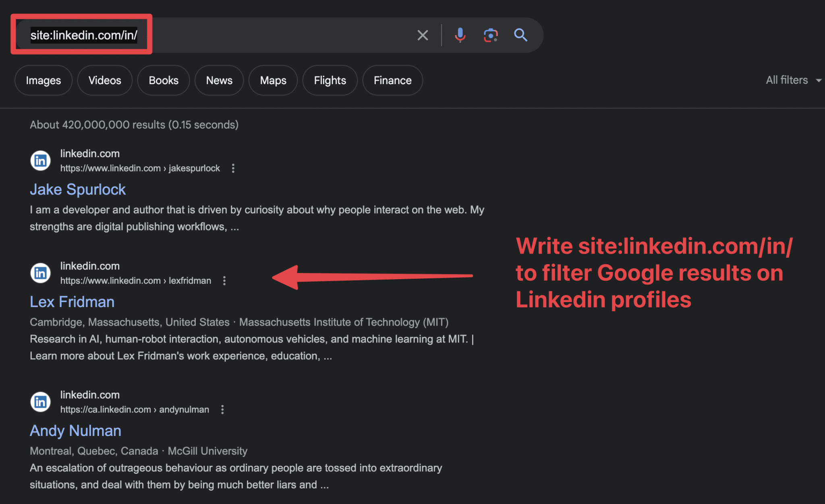Switch to the Images tab
Image resolution: width=825 pixels, height=504 pixels.
43,80
